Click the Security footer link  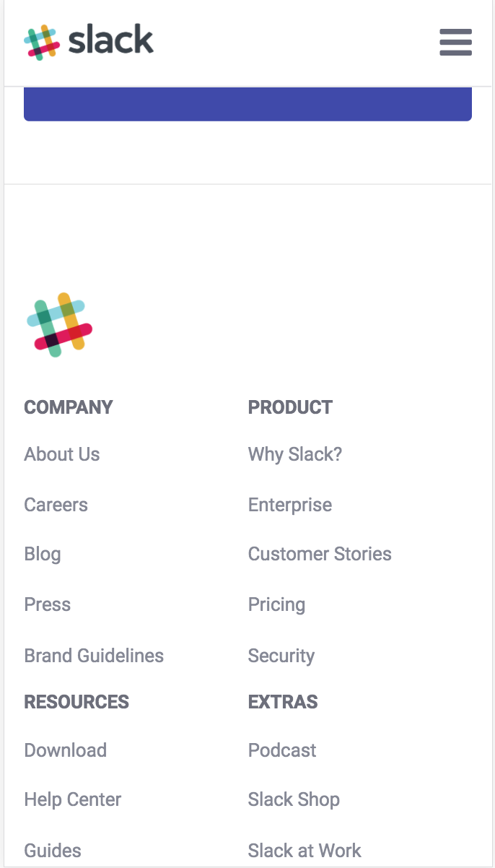tap(281, 656)
